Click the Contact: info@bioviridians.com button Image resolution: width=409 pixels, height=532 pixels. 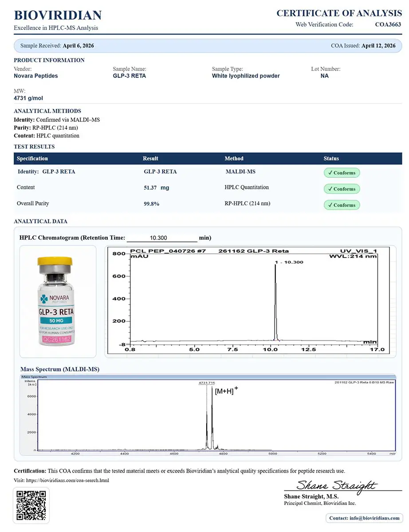(x=364, y=518)
